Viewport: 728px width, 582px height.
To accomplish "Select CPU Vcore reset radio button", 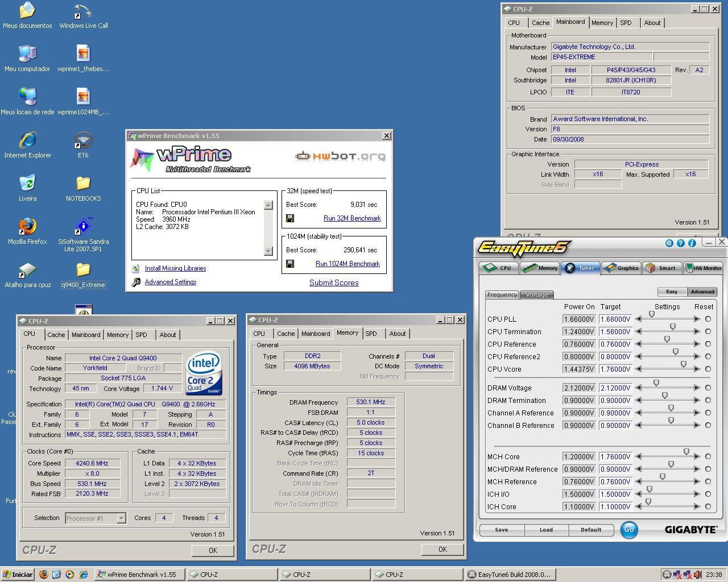I will pos(708,369).
